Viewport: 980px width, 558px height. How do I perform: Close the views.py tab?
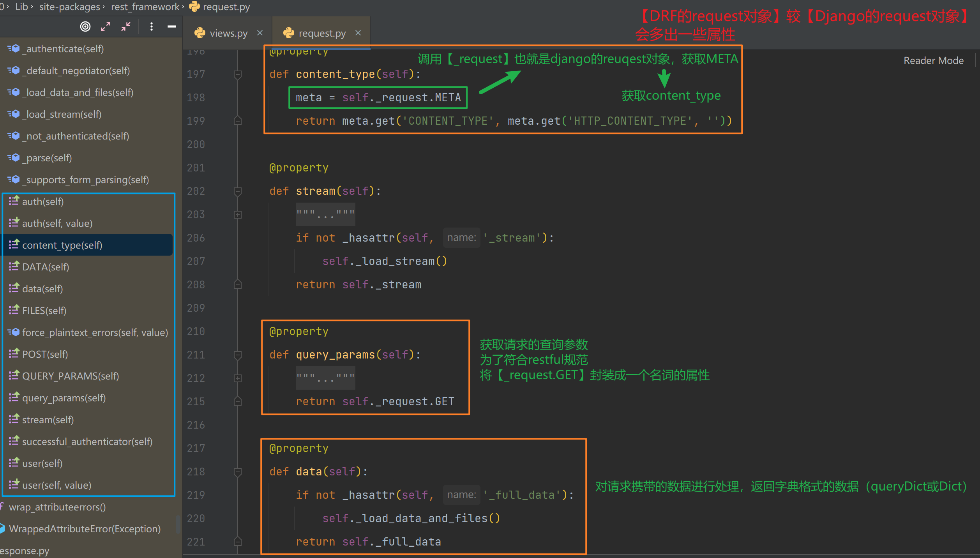(x=260, y=33)
